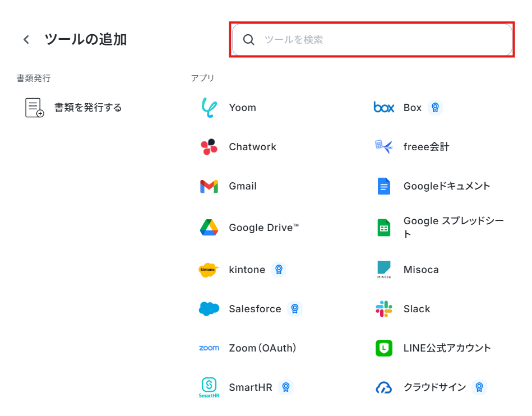Click the back chevron beside ツールの追加
532x416 pixels.
(x=26, y=40)
